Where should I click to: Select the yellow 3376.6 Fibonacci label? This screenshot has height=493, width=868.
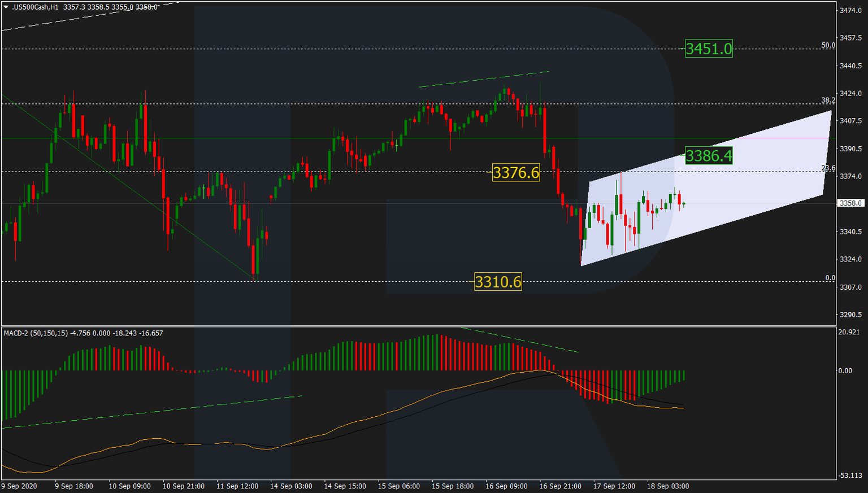516,172
